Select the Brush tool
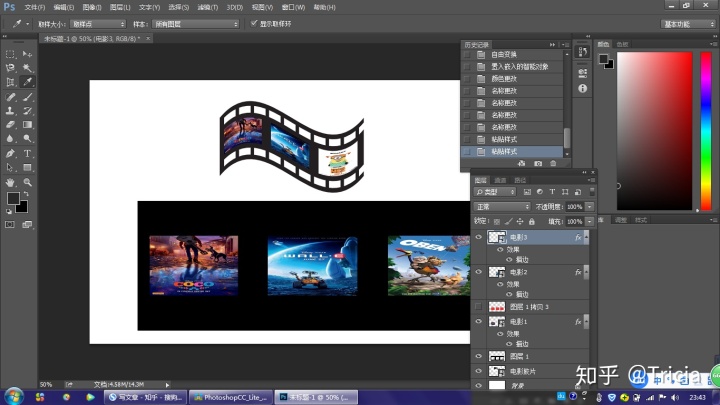The image size is (720, 405). (28, 97)
